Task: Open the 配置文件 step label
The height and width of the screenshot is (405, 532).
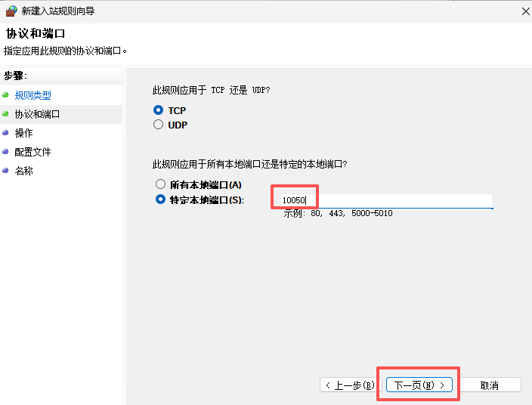Action: coord(33,152)
